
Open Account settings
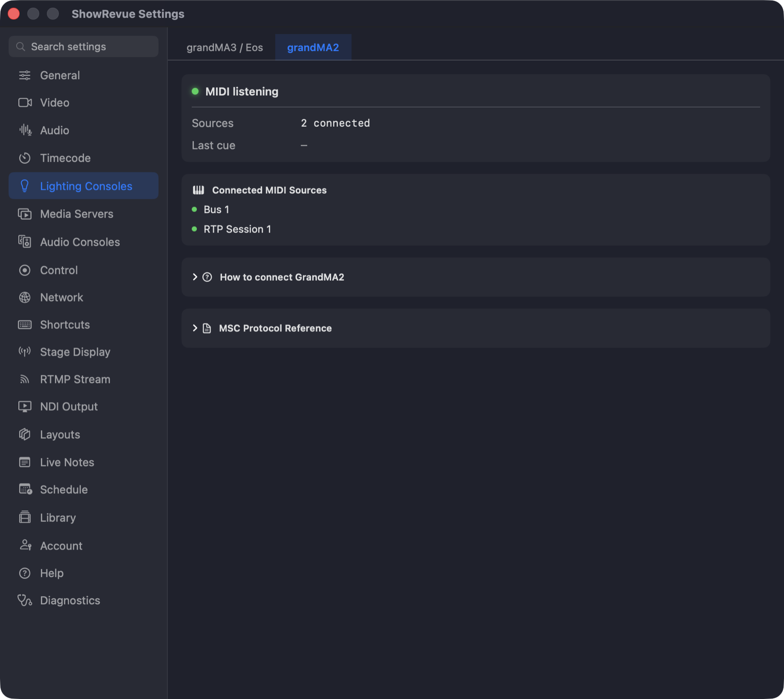tap(84, 545)
